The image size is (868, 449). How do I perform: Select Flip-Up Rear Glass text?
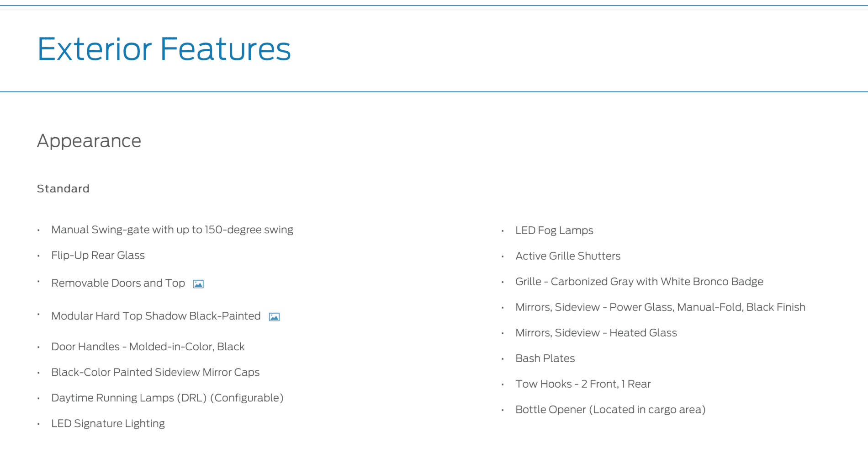coord(98,255)
